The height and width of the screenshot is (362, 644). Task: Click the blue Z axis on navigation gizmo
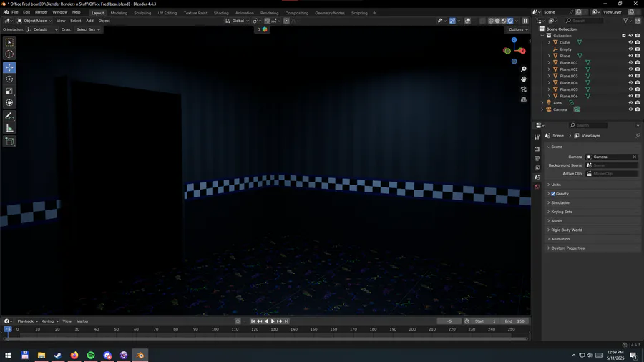(514, 40)
